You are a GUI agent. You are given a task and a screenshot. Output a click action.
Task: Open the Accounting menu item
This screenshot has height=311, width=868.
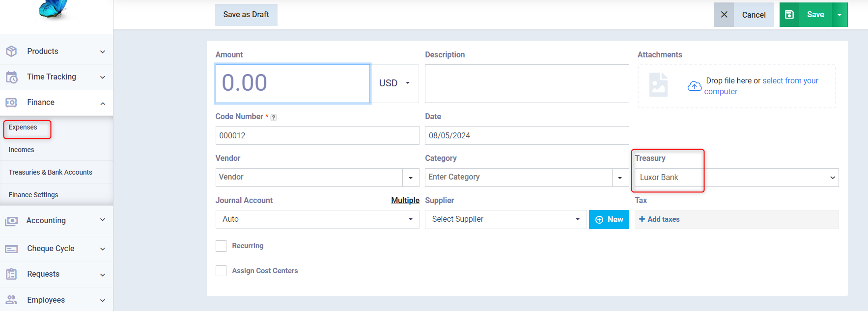[x=56, y=221]
